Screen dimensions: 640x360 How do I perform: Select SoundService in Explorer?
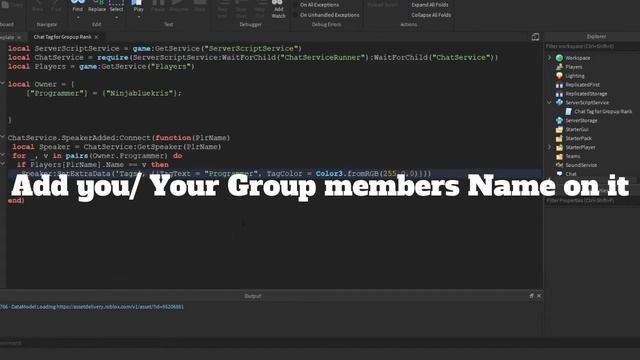pyautogui.click(x=581, y=165)
